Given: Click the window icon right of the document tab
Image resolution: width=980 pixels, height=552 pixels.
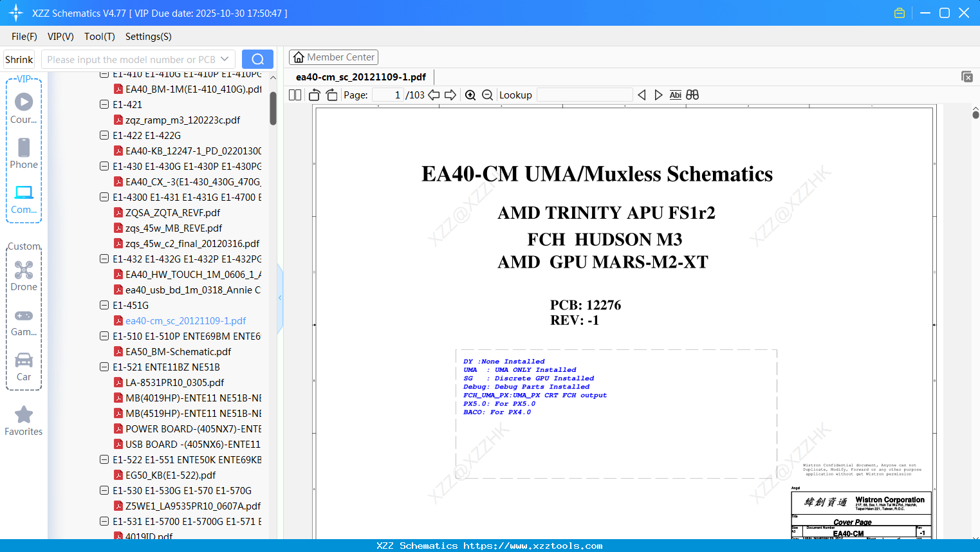Looking at the screenshot, I should point(967,77).
